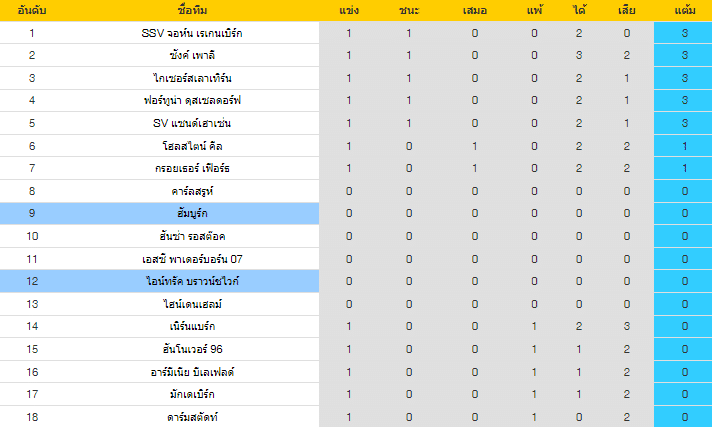This screenshot has height=427, width=712.
Task: Click points cell for ซังค์ เพาลี
Action: tap(685, 55)
